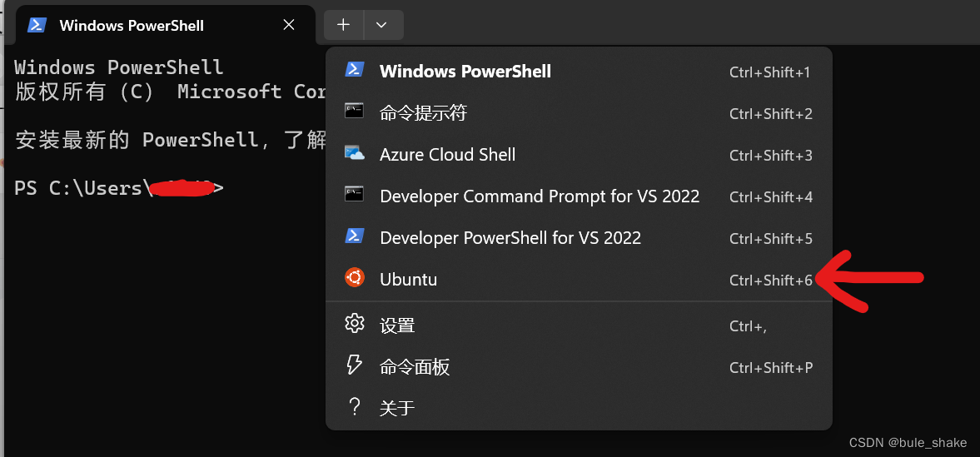The height and width of the screenshot is (457, 980).
Task: Click the 命令面板 lightning bolt icon
Action: [x=355, y=365]
